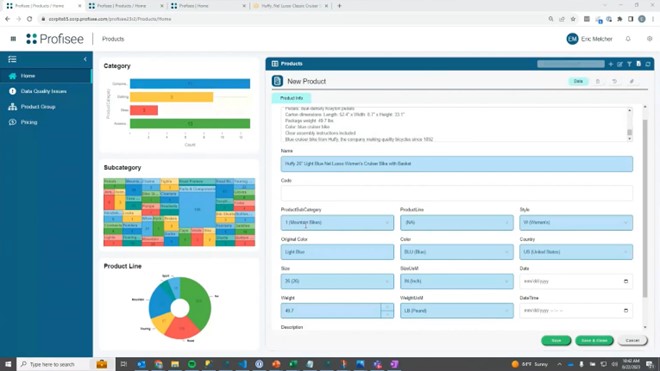Click the New Product document icon
The image size is (660, 371).
click(x=277, y=81)
